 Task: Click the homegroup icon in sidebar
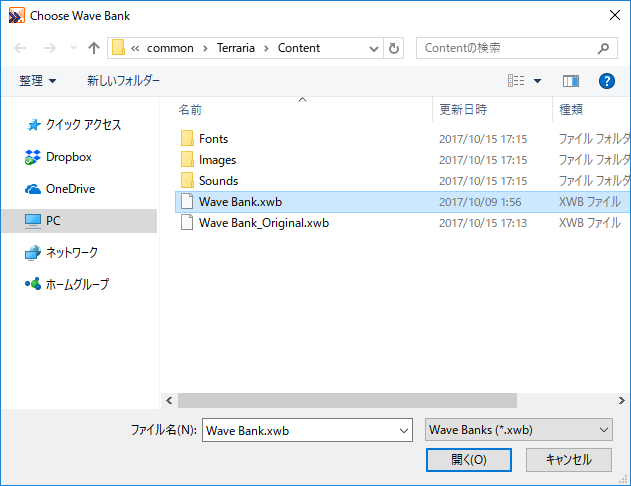pos(33,284)
